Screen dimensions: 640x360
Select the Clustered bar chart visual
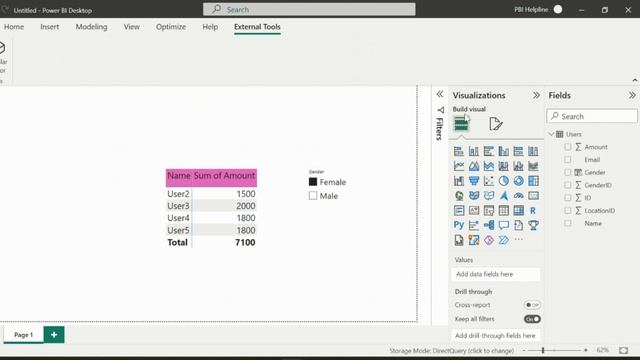(x=489, y=151)
